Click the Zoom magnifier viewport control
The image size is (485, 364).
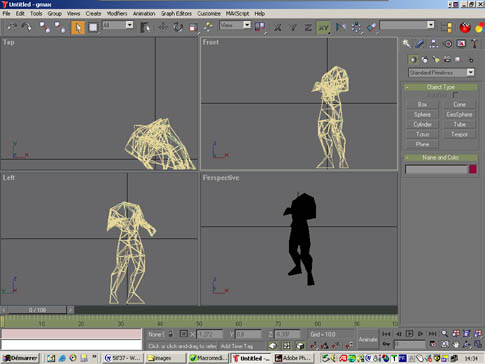(444, 333)
